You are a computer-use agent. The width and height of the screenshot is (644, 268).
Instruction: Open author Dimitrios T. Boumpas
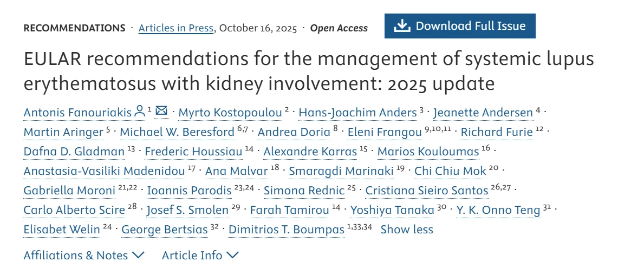[287, 230]
